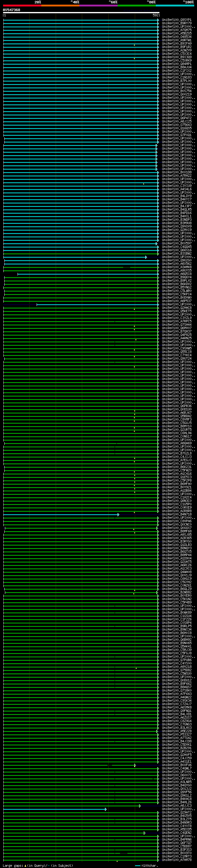Select the UniRef100_C4QQ45 label

click(176, 247)
